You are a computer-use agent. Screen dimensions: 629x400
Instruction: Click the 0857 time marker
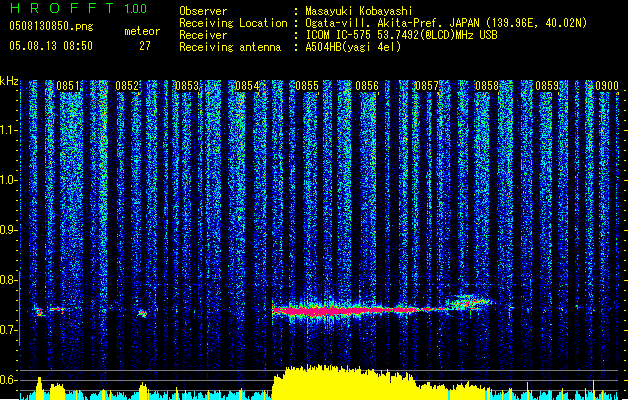[x=427, y=86]
